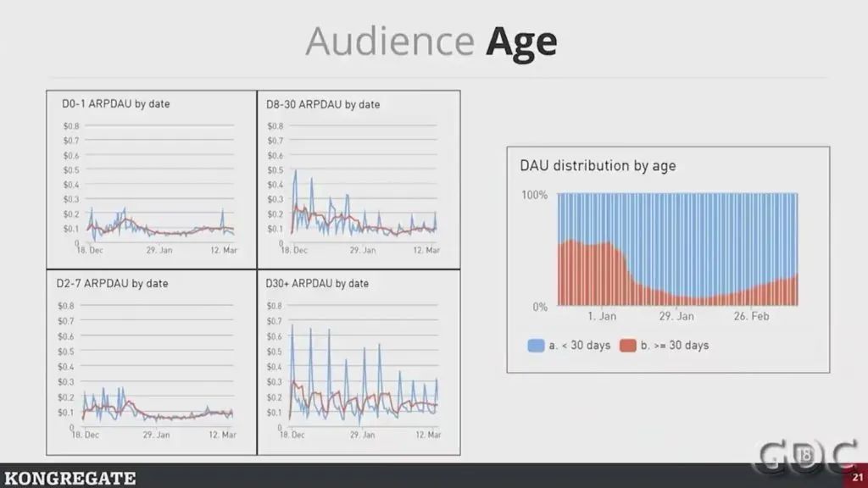Click the 'Audience Age' slide title
Image resolution: width=868 pixels, height=488 pixels.
[431, 41]
